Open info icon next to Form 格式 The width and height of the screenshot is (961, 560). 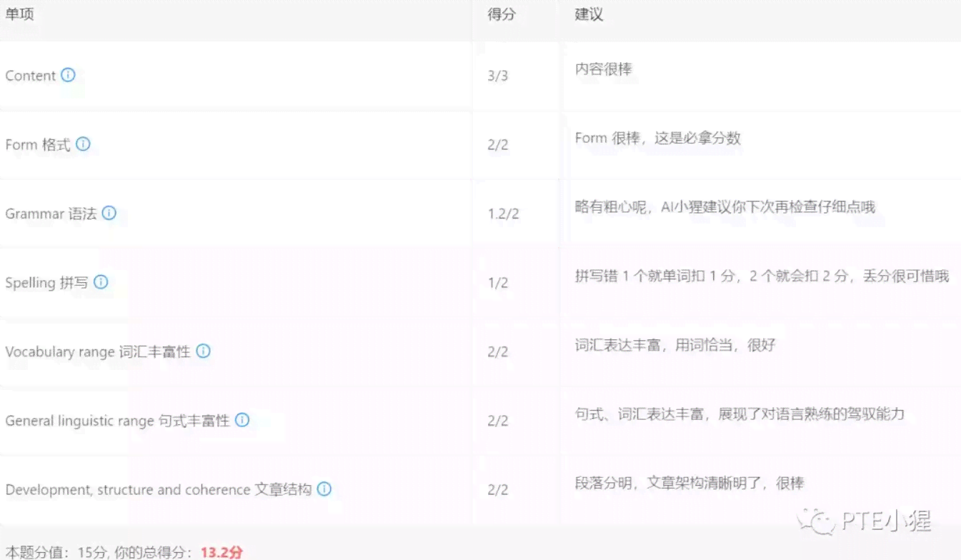(83, 144)
